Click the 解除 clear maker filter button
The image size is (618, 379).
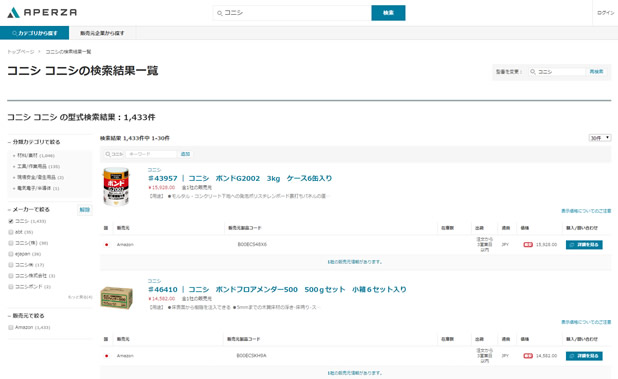85,210
